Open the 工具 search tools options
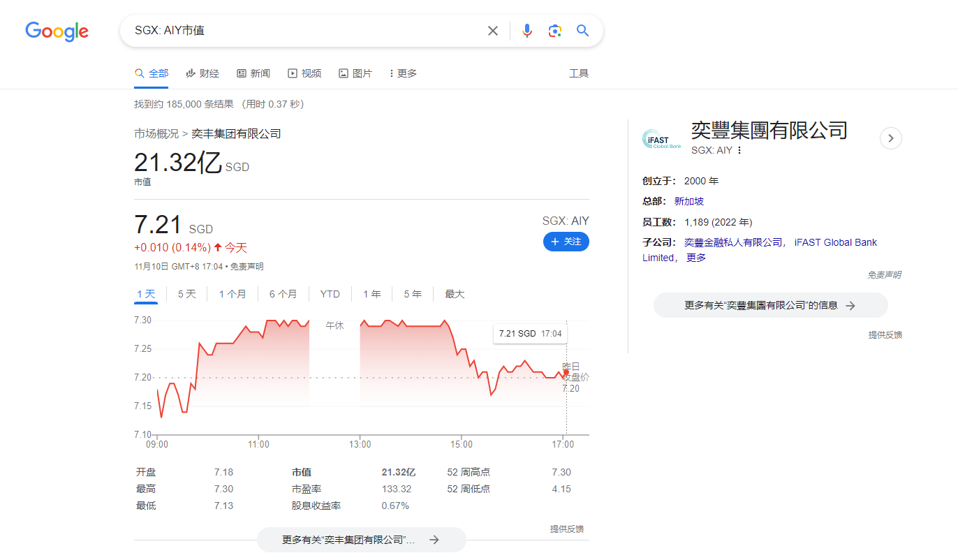 (579, 73)
